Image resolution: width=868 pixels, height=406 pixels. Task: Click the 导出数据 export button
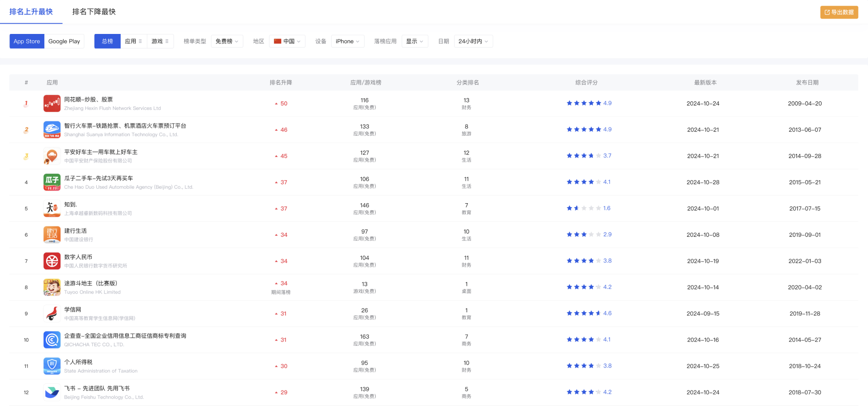tap(839, 12)
